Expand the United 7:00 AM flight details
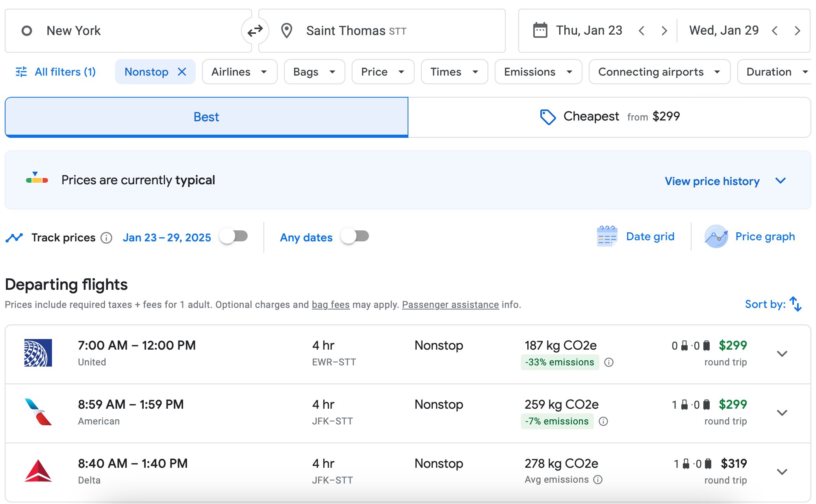Screen dimensions: 816x504 782,354
